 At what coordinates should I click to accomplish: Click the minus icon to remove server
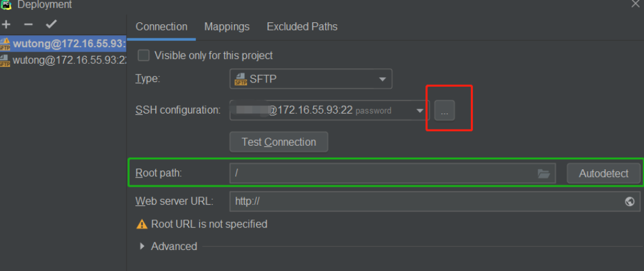point(29,25)
